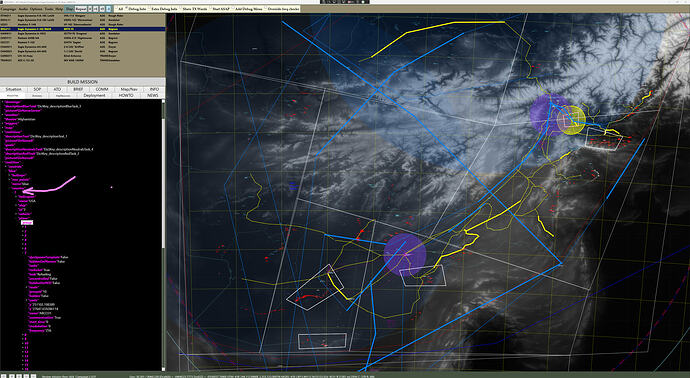Viewport: 690px width, 378px height.
Task: Expand tree node 12
Action: click(x=23, y=352)
